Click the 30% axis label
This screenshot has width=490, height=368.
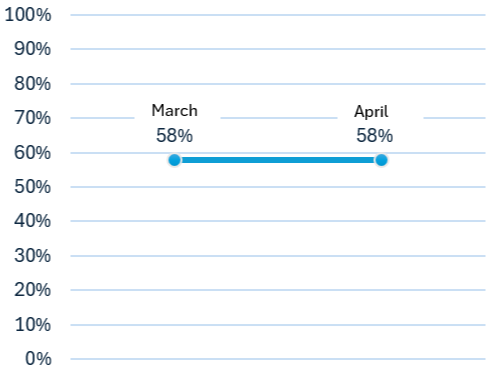pyautogui.click(x=32, y=256)
